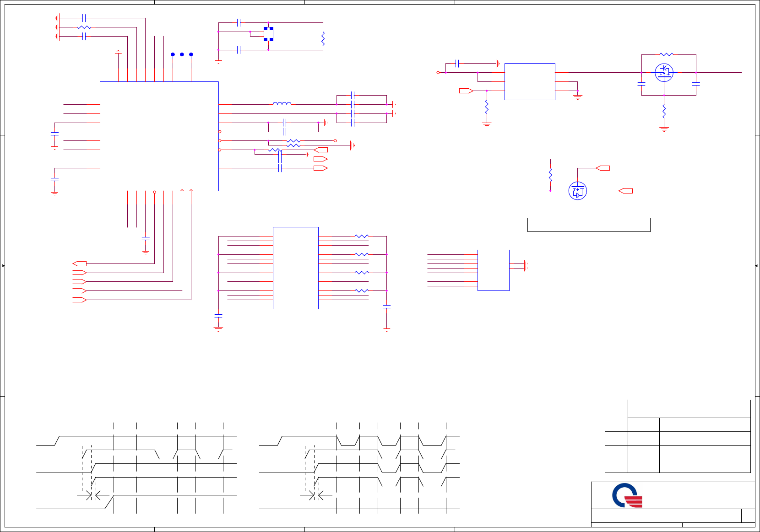Click the empty rectangular note box

[x=589, y=225]
